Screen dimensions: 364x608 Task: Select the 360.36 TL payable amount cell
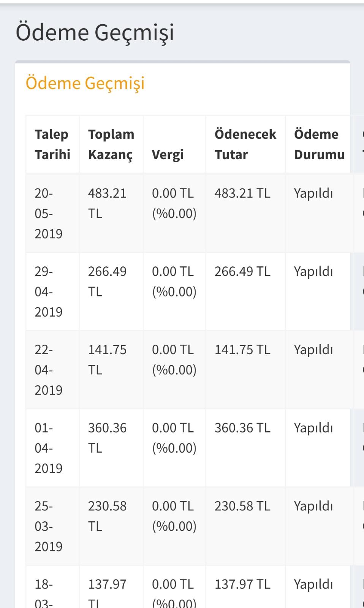[x=245, y=448]
